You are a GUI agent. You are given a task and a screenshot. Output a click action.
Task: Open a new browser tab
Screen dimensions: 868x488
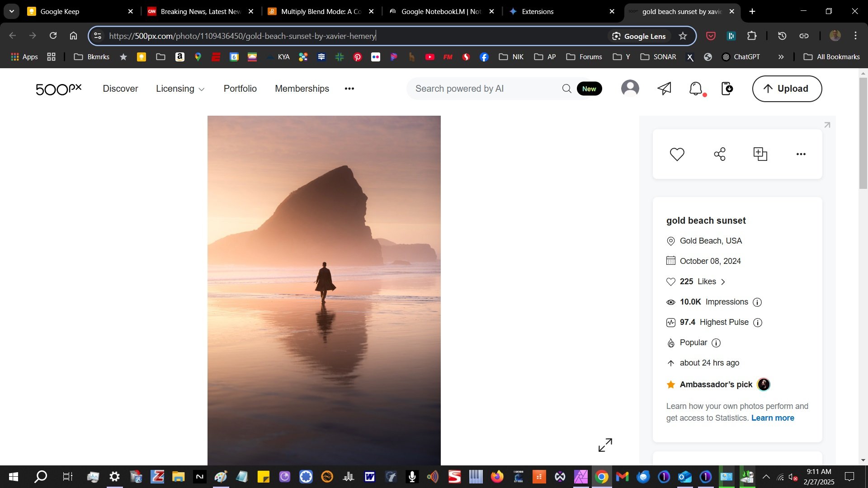coord(752,11)
